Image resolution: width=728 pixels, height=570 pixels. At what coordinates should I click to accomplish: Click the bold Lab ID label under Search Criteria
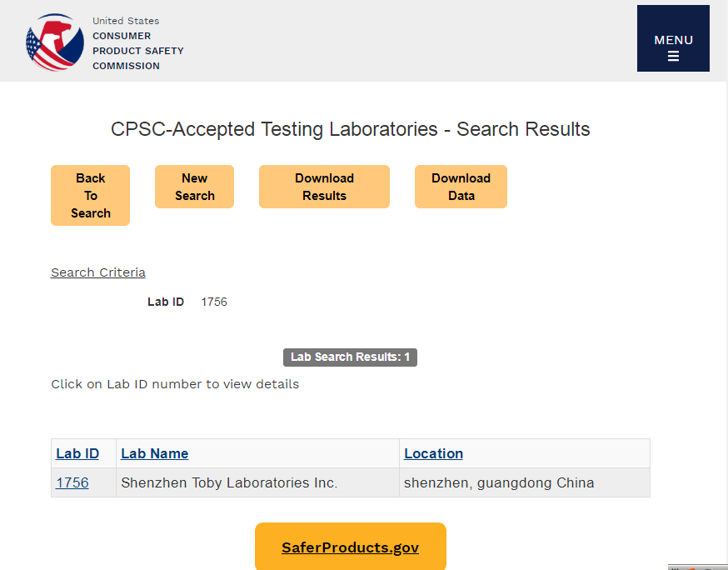click(166, 302)
